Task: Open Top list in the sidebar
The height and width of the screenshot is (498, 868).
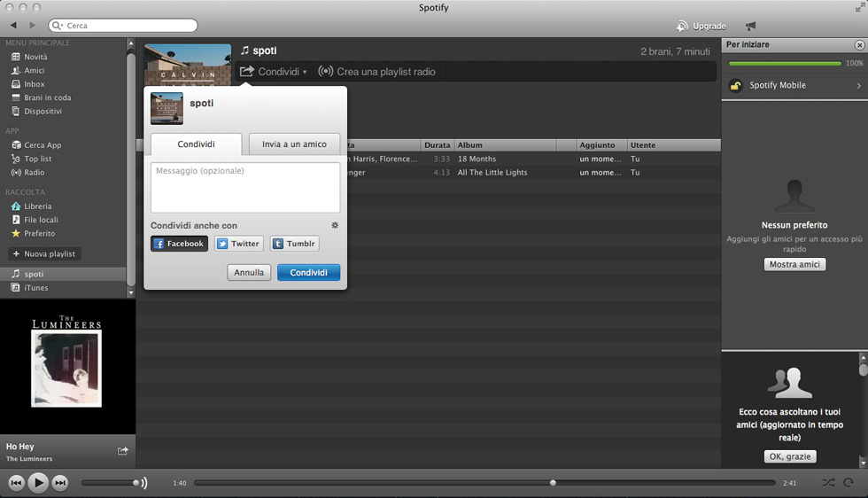Action: pos(37,159)
